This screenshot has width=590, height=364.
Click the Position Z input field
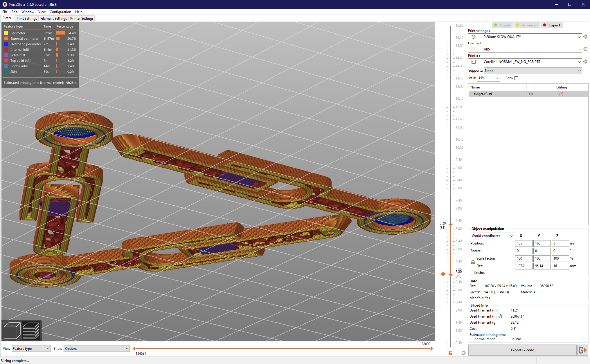560,243
